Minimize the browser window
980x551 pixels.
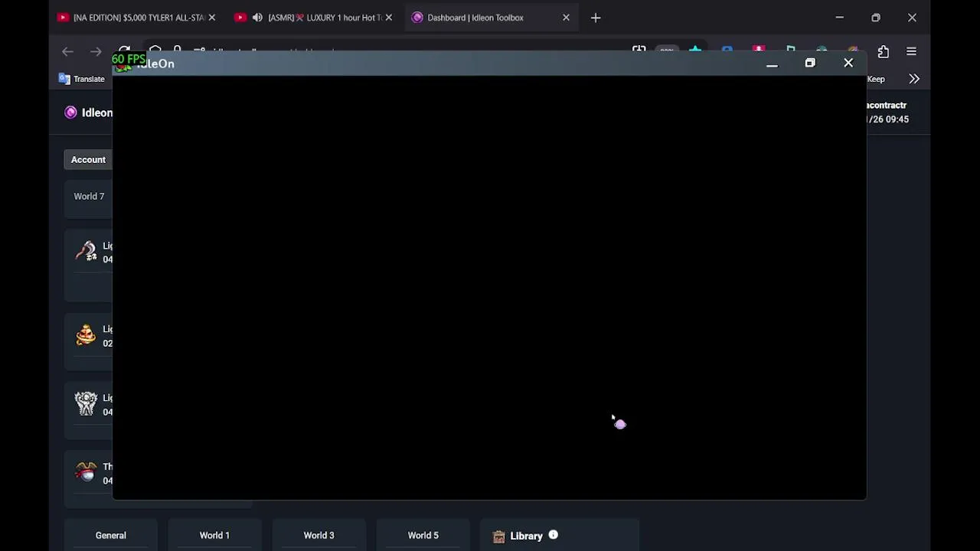[x=839, y=18]
